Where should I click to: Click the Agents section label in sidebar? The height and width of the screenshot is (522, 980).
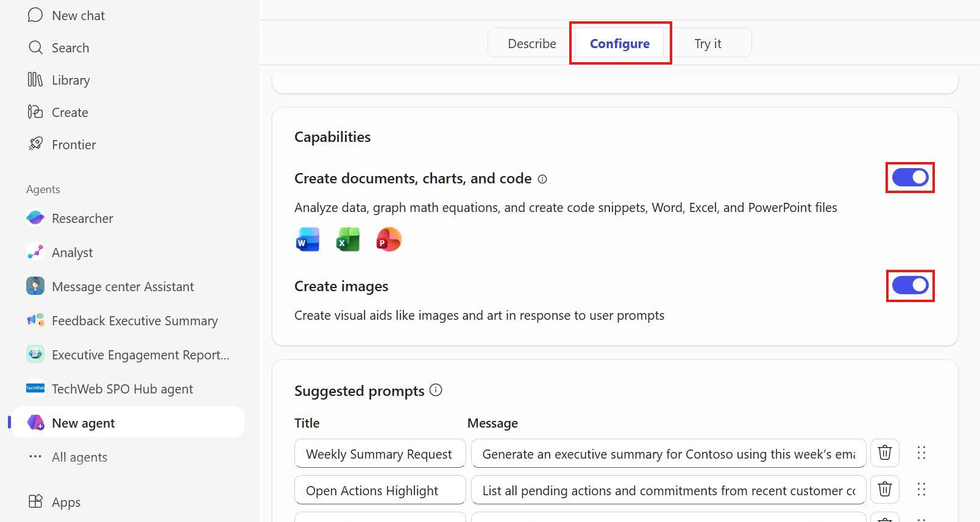click(x=43, y=189)
